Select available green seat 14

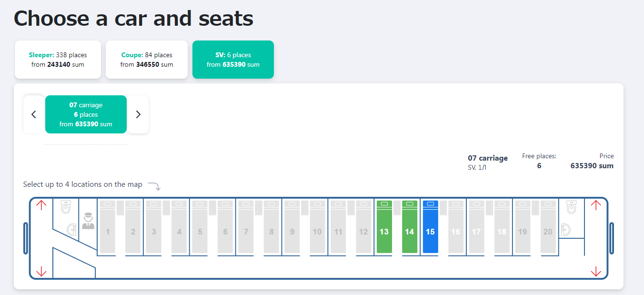click(410, 227)
